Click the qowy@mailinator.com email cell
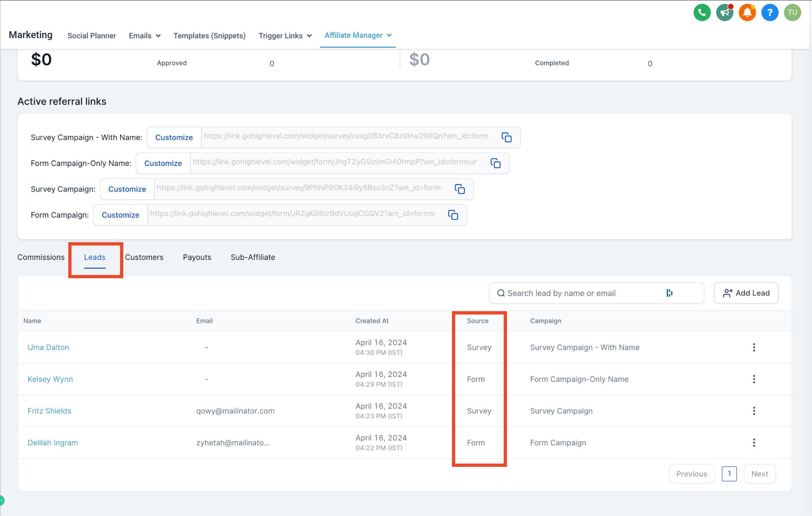This screenshot has height=516, width=812. pos(235,411)
